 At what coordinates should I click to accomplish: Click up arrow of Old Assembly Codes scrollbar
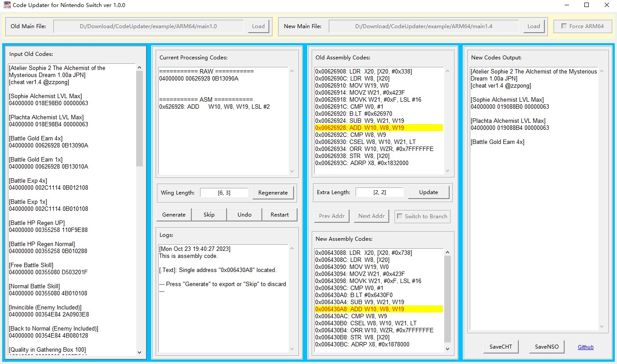pos(447,71)
